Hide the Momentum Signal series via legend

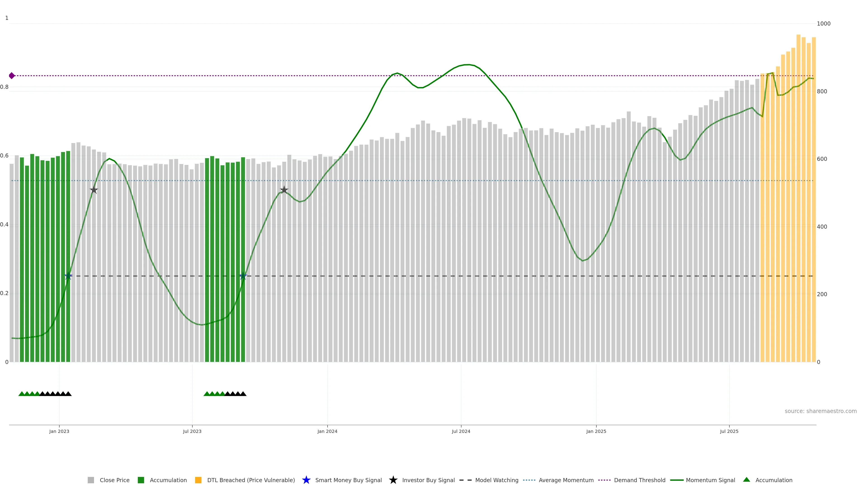tap(710, 480)
